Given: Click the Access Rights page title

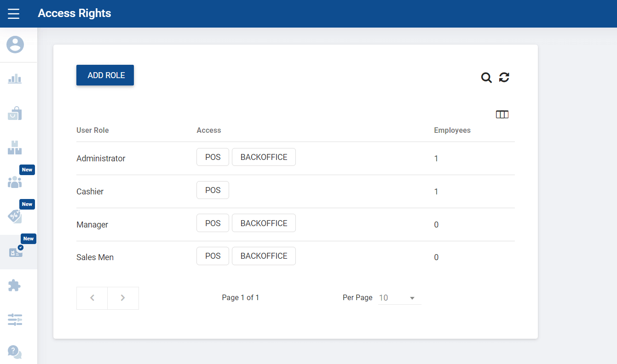Looking at the screenshot, I should [75, 13].
